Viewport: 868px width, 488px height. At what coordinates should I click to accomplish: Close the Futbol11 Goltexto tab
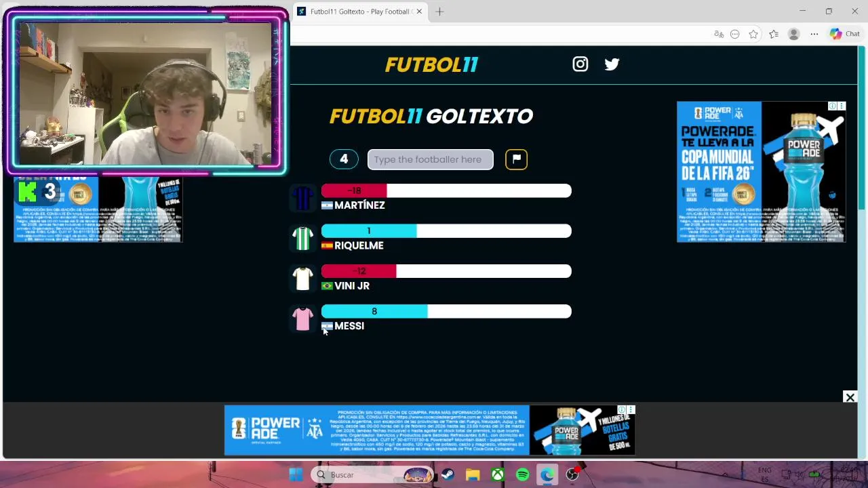coord(419,12)
